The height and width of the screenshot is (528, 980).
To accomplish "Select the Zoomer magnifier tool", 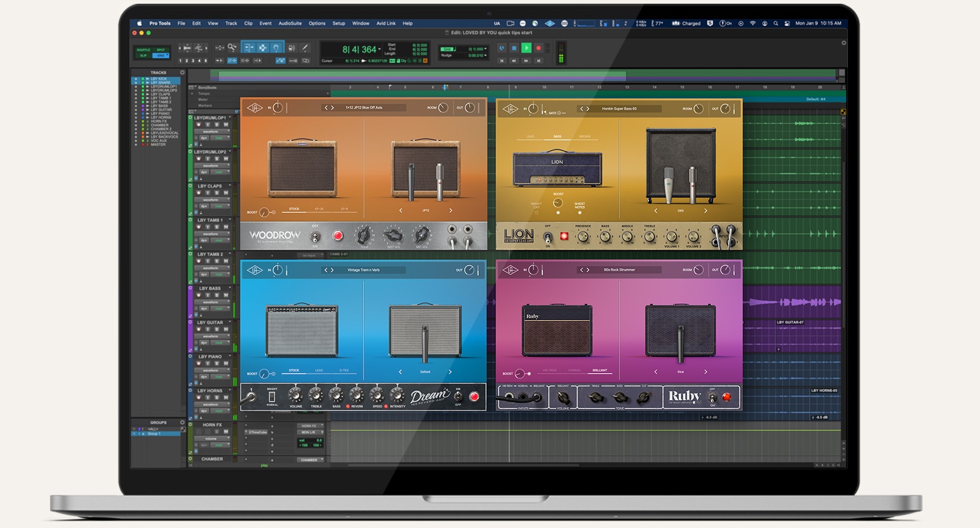I will coord(232,48).
